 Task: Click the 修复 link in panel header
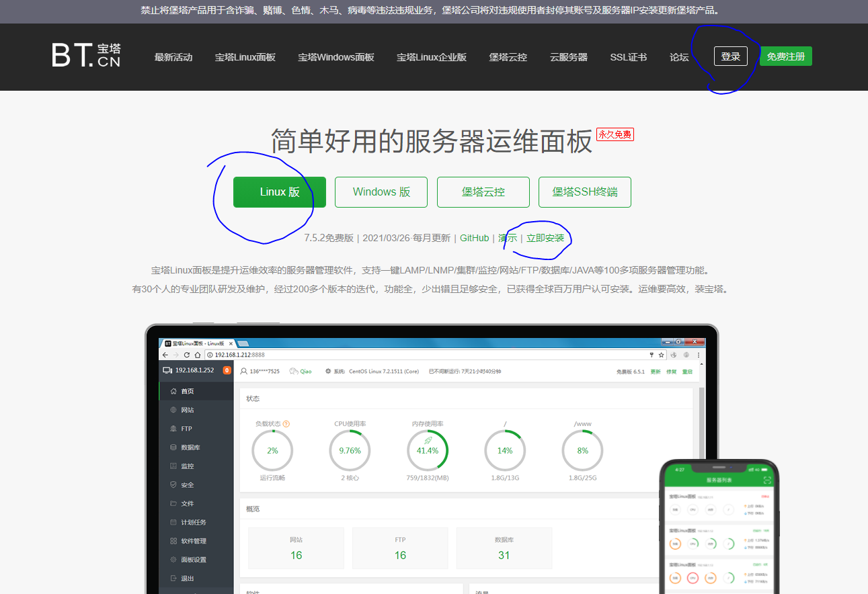[x=672, y=372]
